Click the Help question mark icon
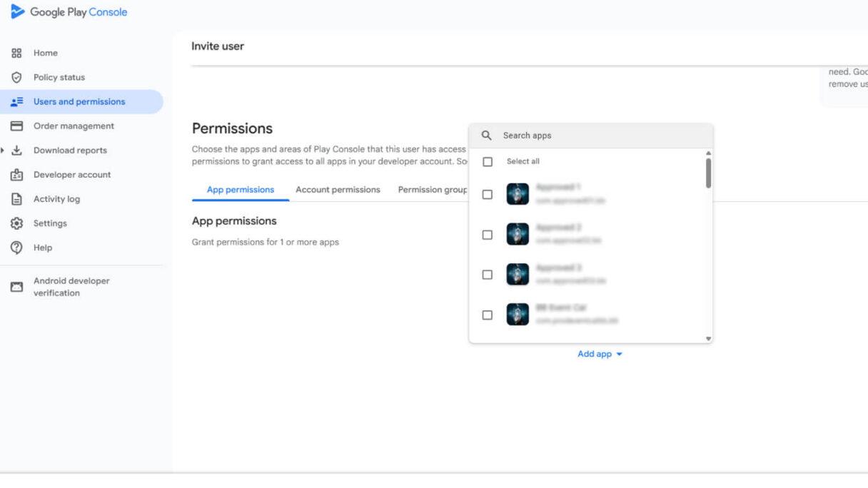This screenshot has height=488, width=868. 16,248
